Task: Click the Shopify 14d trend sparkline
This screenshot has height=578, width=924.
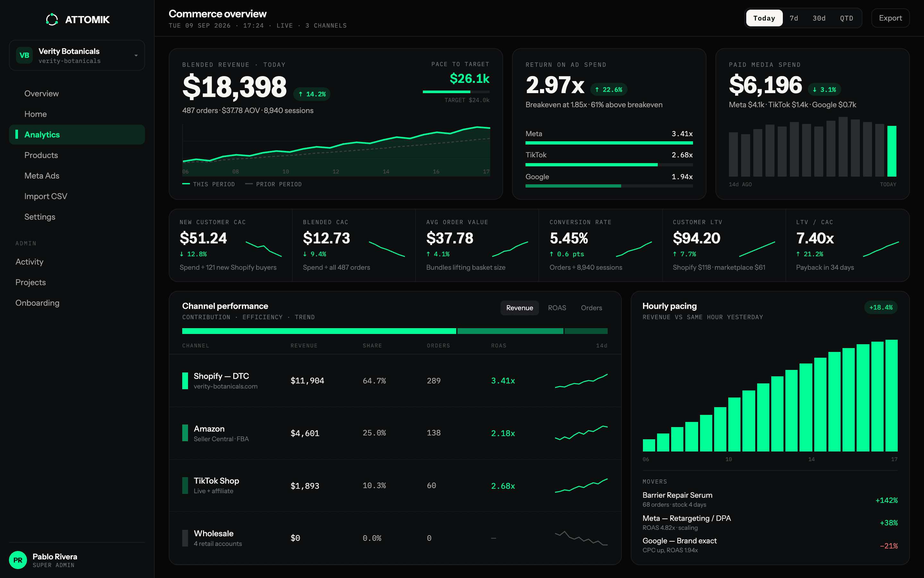Action: pyautogui.click(x=581, y=381)
